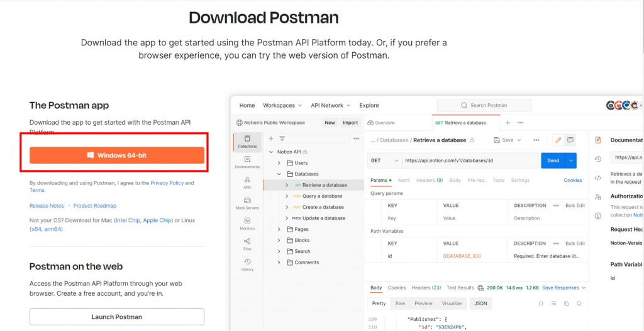The height and width of the screenshot is (331, 644).
Task: Switch to the Tests tab
Action: point(498,180)
